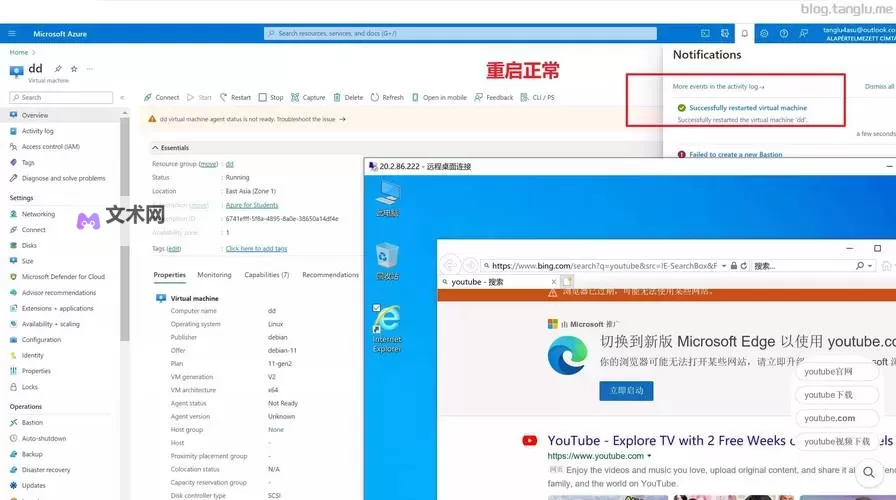Viewport: 896px width, 500px height.
Task: Open the Azure portal hamburger menu
Action: [x=11, y=34]
